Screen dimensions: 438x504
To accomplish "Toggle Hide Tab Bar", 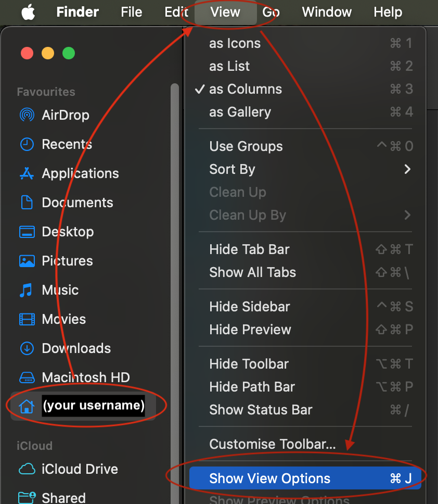I will 305,249.
